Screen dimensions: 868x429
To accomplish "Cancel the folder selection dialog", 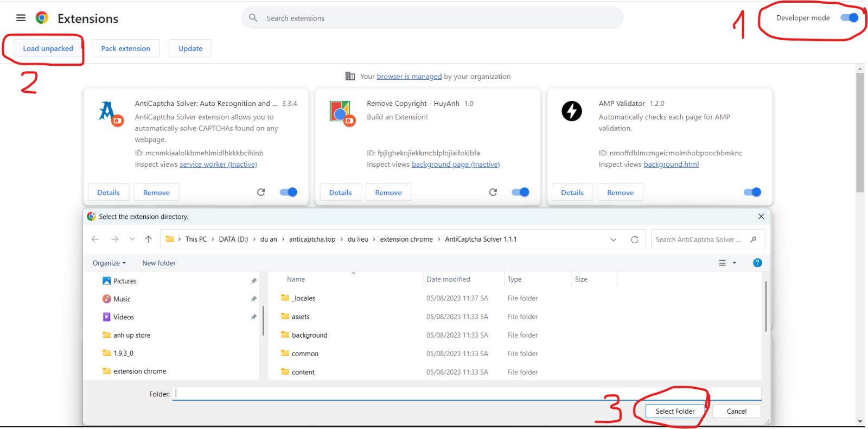I will [x=737, y=411].
